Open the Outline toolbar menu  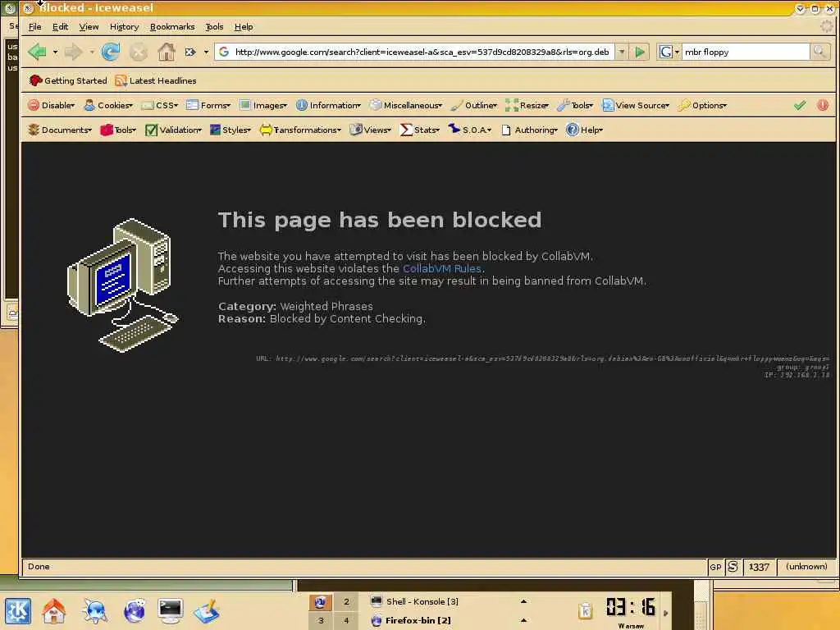pos(473,106)
